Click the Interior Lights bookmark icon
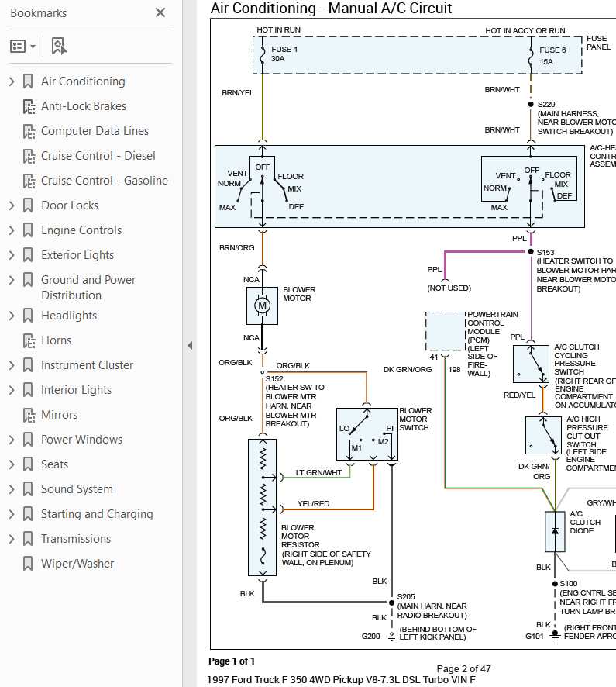Image resolution: width=616 pixels, height=687 pixels. click(x=28, y=390)
